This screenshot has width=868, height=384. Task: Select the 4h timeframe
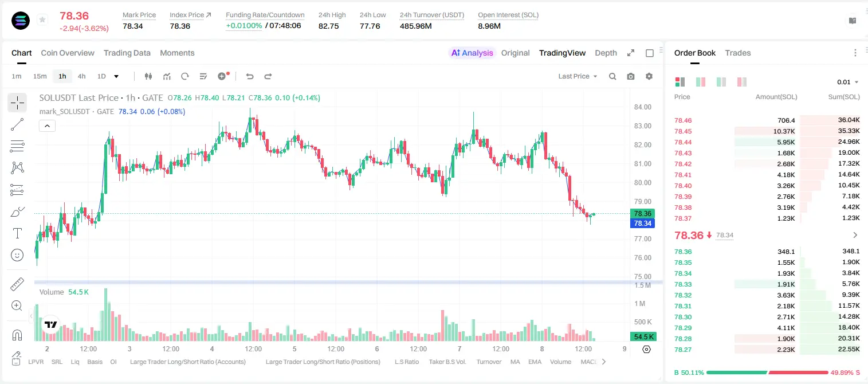click(81, 76)
